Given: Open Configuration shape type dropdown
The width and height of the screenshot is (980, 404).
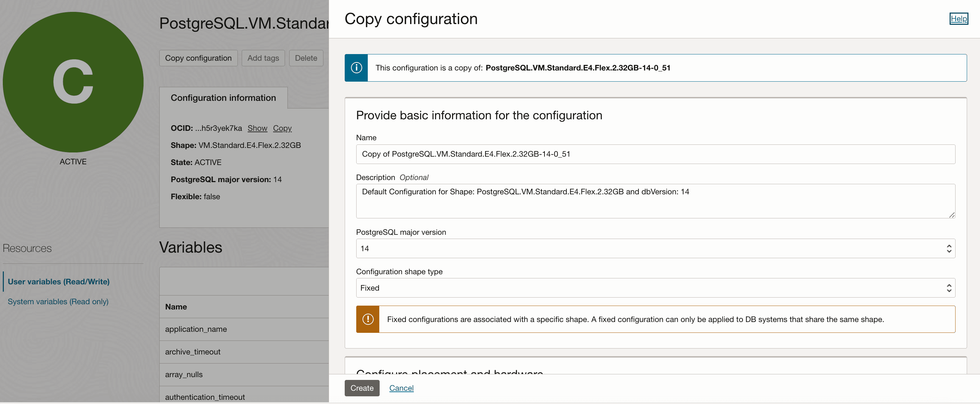Looking at the screenshot, I should tap(647, 288).
